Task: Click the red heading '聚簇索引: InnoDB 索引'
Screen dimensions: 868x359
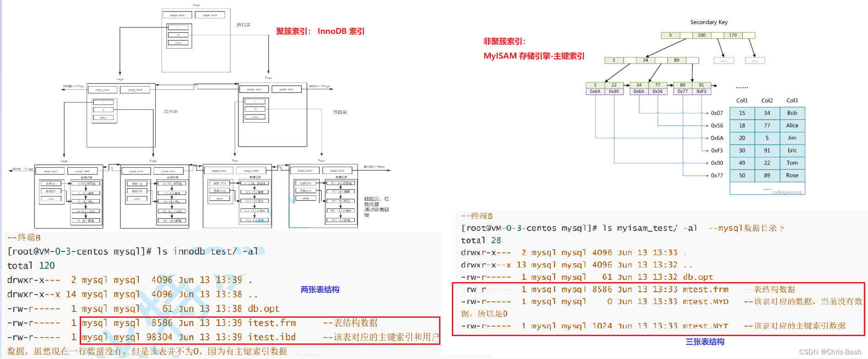Action: (320, 31)
